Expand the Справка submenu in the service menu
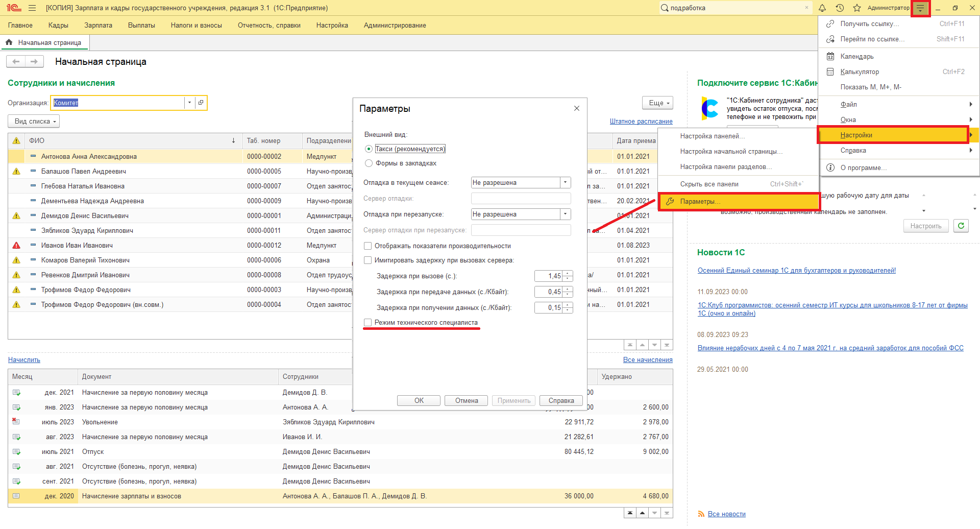This screenshot has height=529, width=980. click(899, 150)
